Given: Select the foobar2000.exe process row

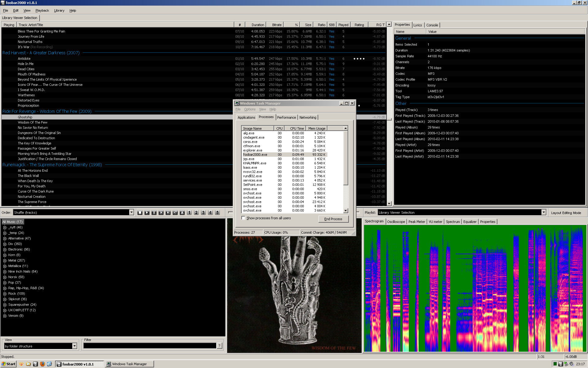Looking at the screenshot, I should 285,155.
